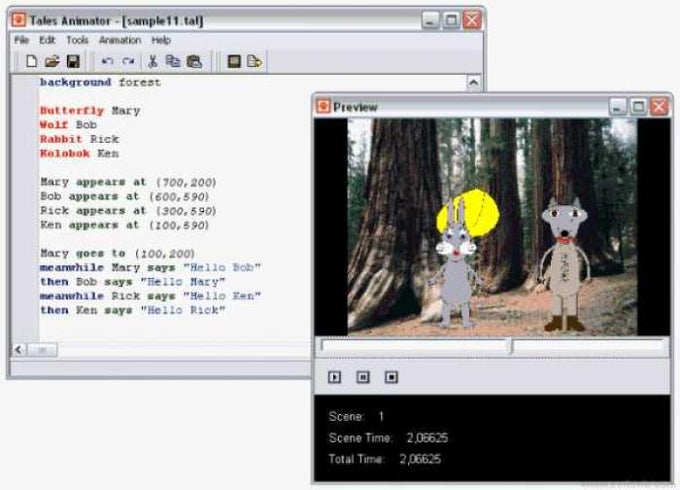The width and height of the screenshot is (680, 490).
Task: Open the Help menu
Action: (x=161, y=40)
